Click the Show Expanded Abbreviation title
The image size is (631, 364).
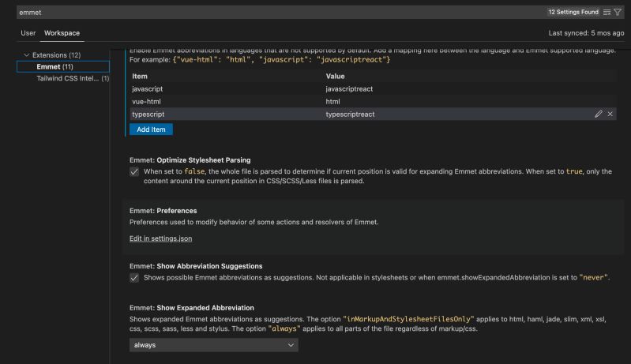point(192,308)
